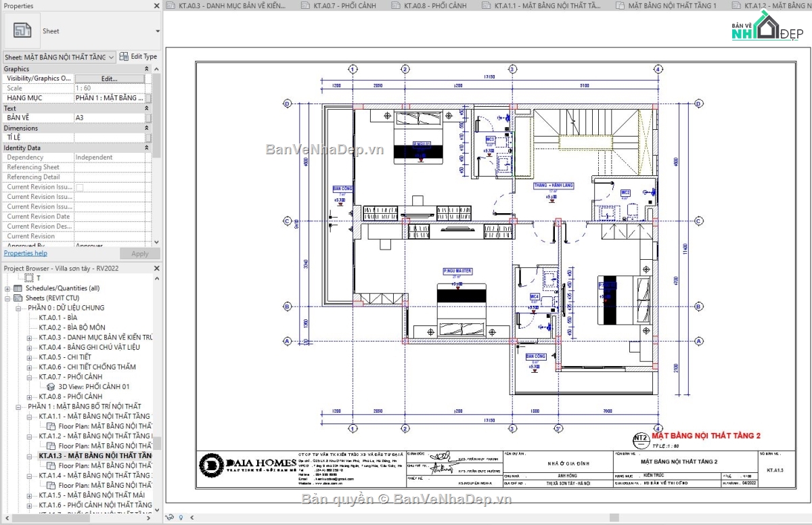Screen dimensions: 812x525
Task: Click the Schedules/Quantities table icon
Action: [18, 288]
